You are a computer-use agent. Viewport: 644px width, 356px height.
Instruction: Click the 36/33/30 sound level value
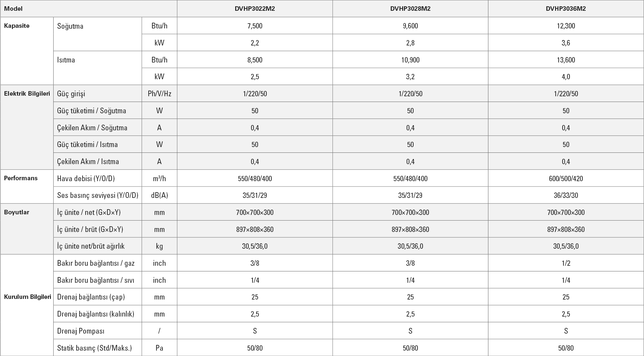(566, 195)
